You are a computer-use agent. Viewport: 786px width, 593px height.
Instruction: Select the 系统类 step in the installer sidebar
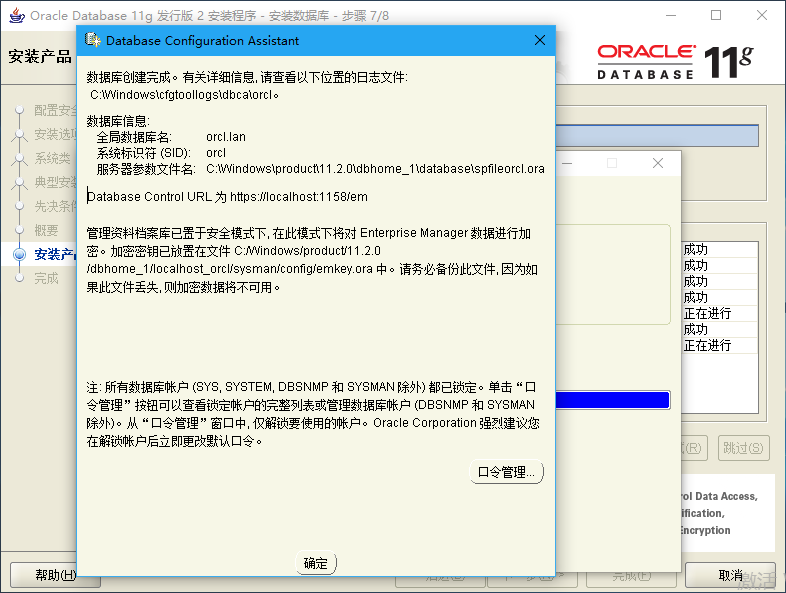(52, 158)
